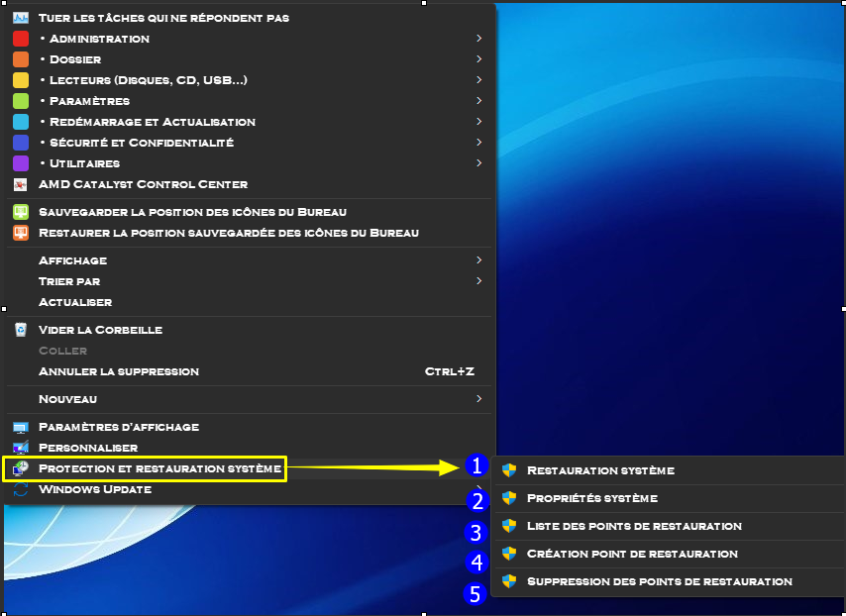This screenshot has height=616, width=846.
Task: Click the yellow Lecteurs square icon
Action: point(21,80)
